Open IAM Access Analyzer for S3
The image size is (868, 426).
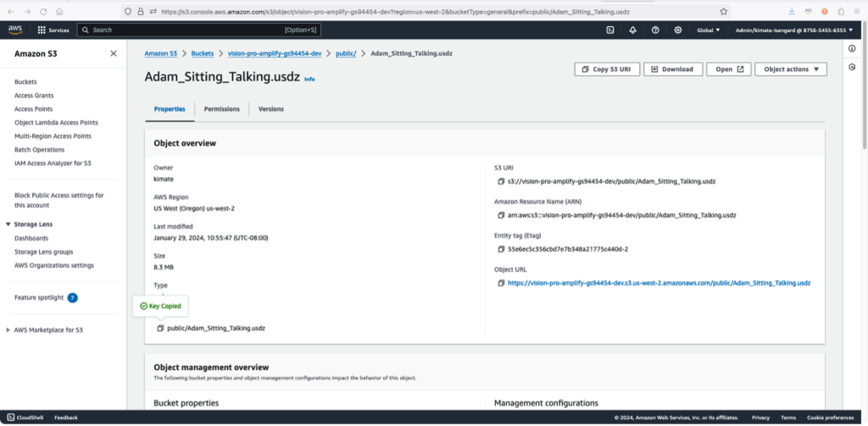click(x=53, y=163)
